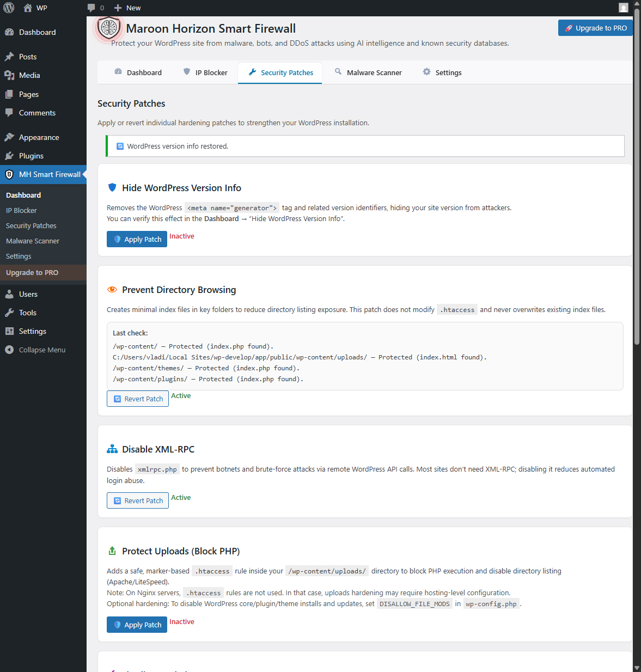The image size is (641, 672).
Task: Click the Appearance paintbrush icon
Action: tap(9, 137)
